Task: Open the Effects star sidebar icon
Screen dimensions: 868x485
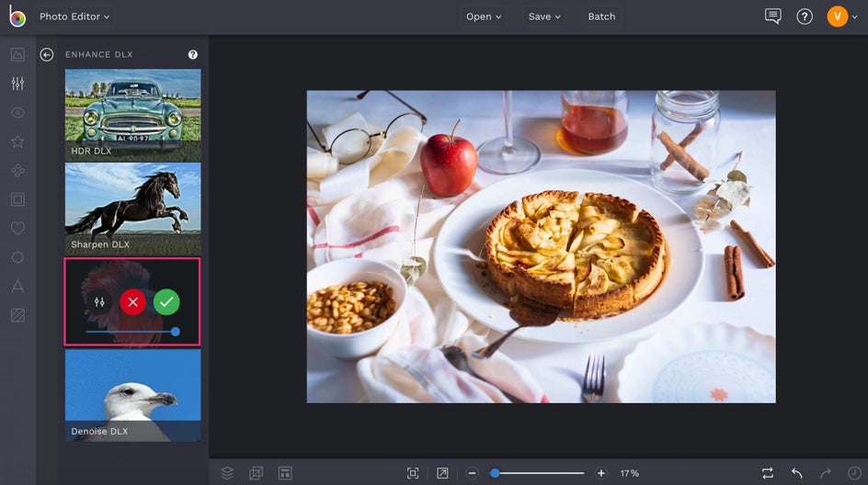Action: coord(17,141)
